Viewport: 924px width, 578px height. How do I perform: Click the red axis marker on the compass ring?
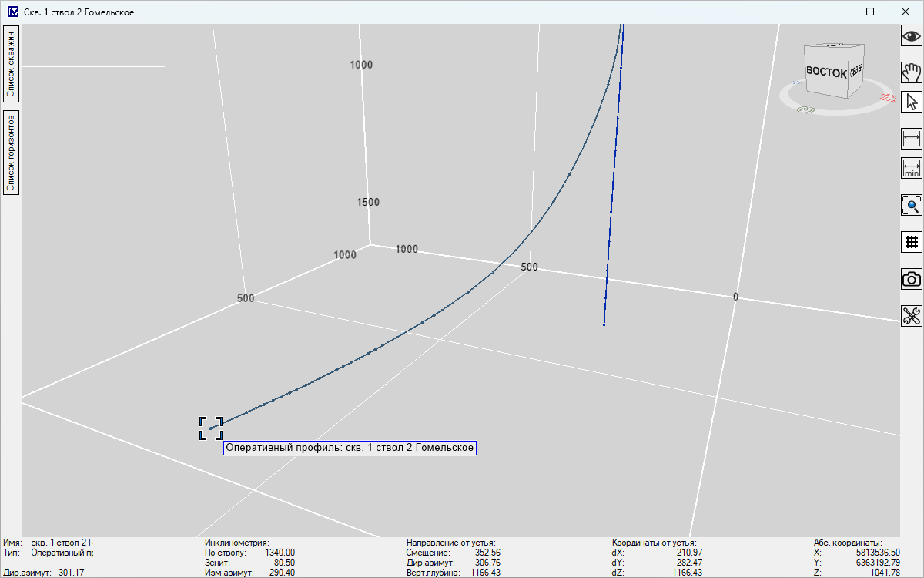pos(887,98)
